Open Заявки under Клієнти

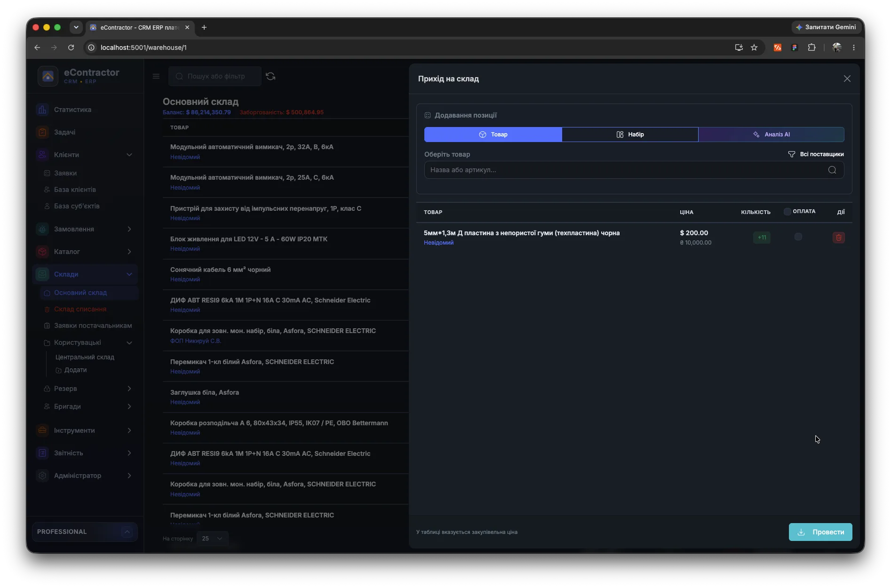[65, 173]
